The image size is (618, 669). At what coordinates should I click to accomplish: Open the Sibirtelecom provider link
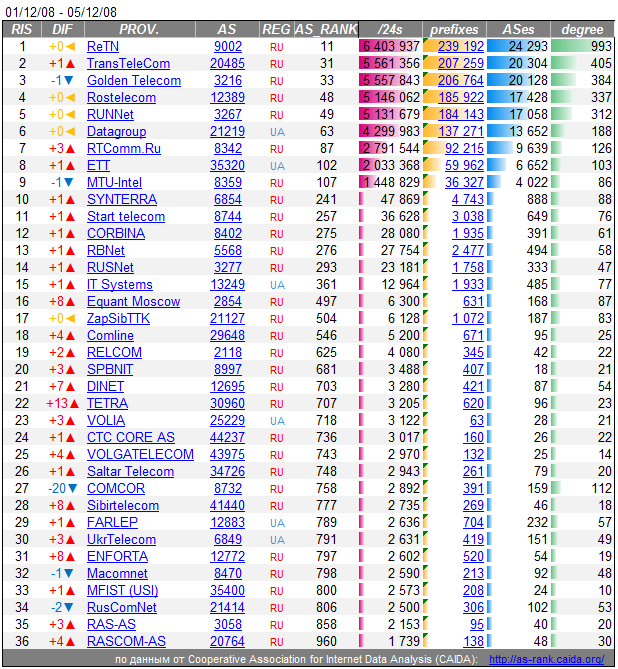123,505
